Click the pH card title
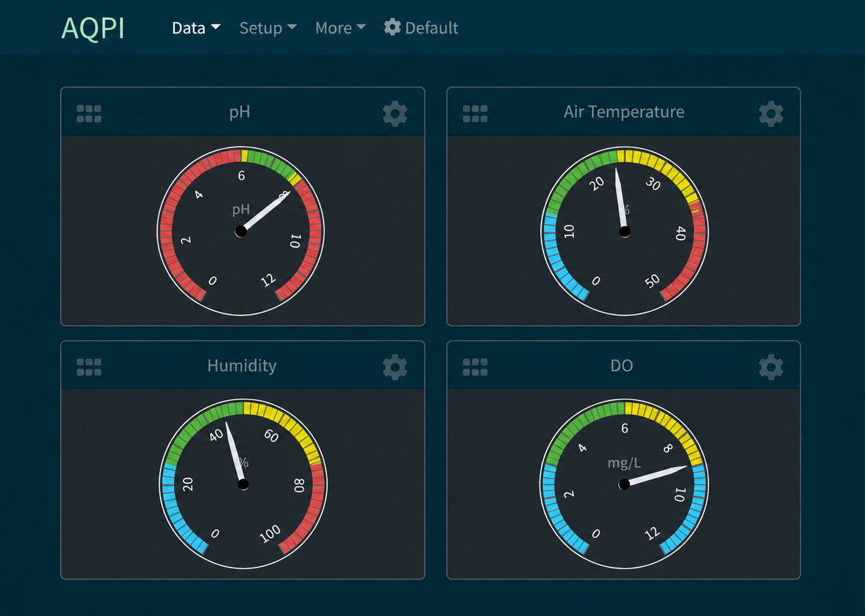This screenshot has width=865, height=616. pyautogui.click(x=240, y=112)
